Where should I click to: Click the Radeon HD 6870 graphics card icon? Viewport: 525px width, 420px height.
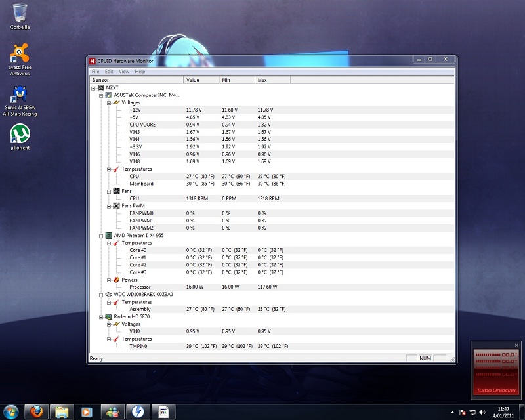[109, 316]
